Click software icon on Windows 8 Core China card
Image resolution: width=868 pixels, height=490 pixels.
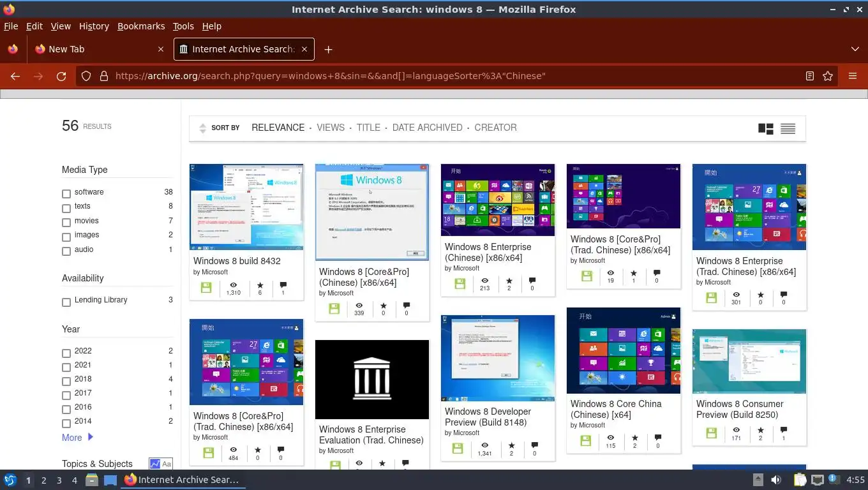point(586,441)
